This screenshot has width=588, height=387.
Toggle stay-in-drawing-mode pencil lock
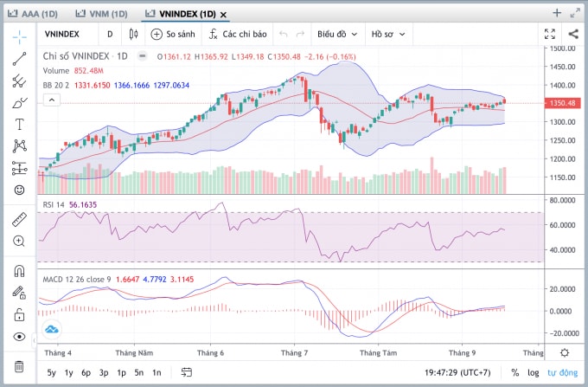[19, 293]
